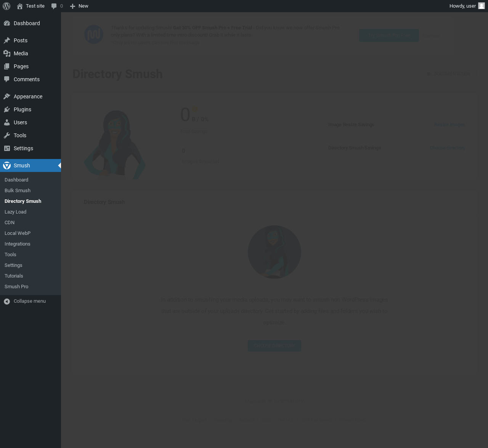Open the Users menu

click(30, 122)
